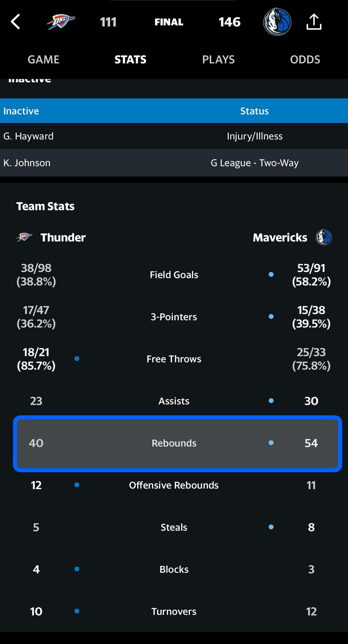The height and width of the screenshot is (644, 348).
Task: Tap the Thunder team name
Action: point(63,237)
